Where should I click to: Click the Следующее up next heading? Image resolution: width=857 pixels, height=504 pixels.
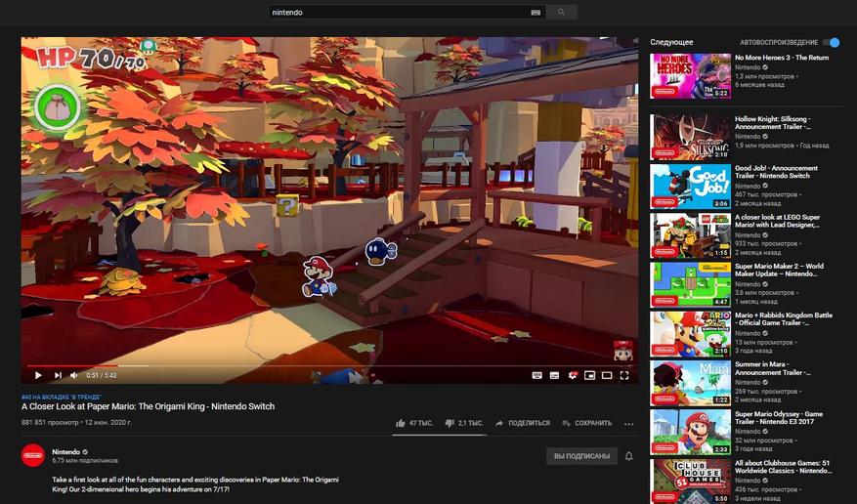tap(671, 42)
